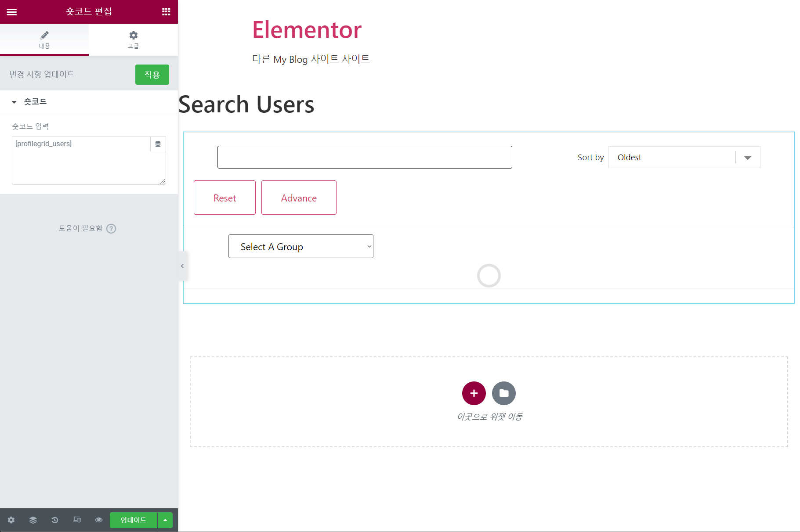Open page settings gear icon in footer
This screenshot has height=532, width=800.
[x=11, y=520]
